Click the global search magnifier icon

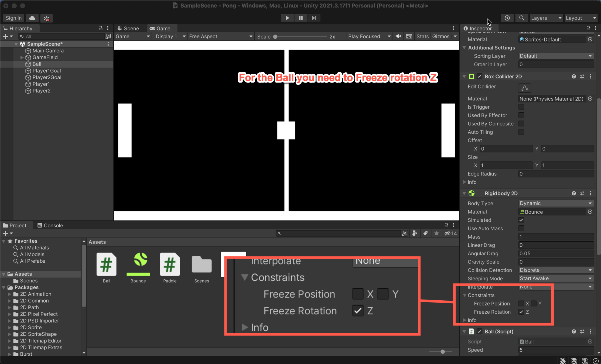[x=521, y=18]
